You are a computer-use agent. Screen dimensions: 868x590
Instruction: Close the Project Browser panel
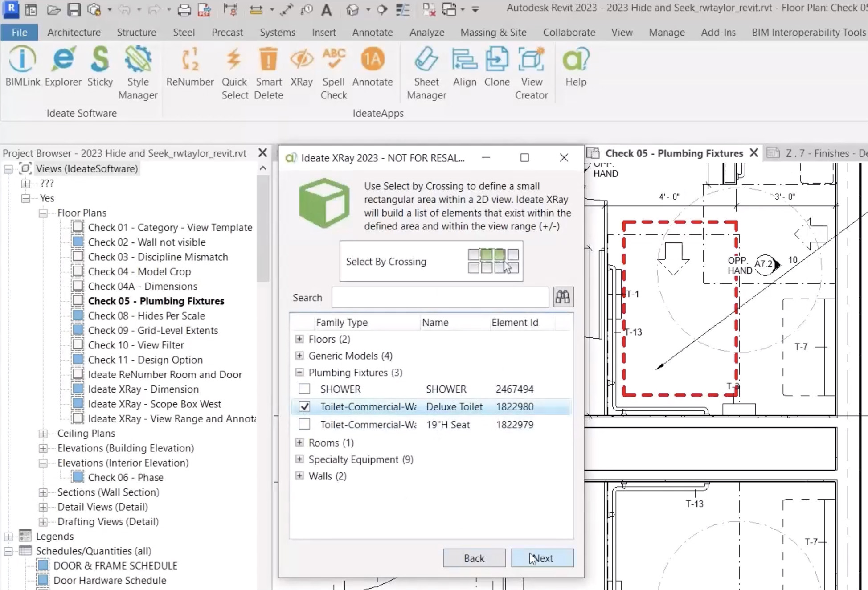[x=263, y=153]
